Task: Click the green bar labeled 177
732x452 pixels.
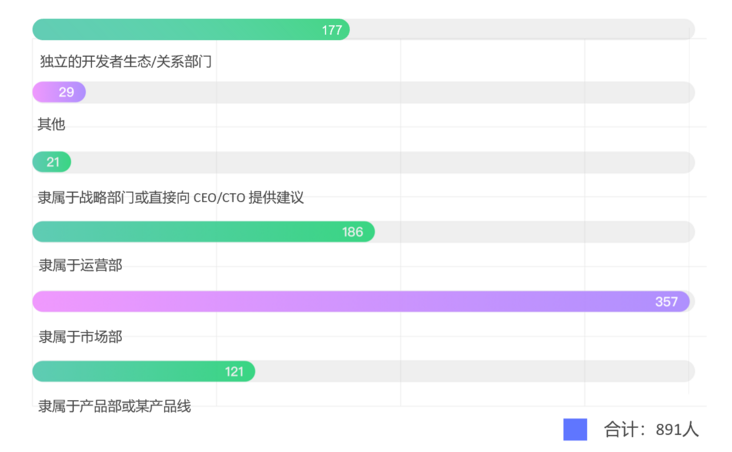Action: pos(191,29)
